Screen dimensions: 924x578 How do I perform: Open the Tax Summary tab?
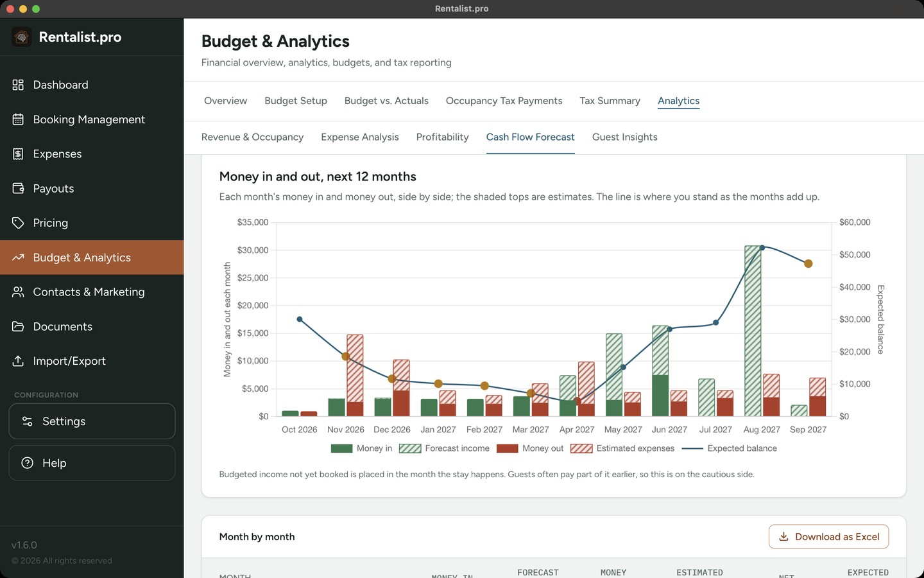pyautogui.click(x=610, y=101)
